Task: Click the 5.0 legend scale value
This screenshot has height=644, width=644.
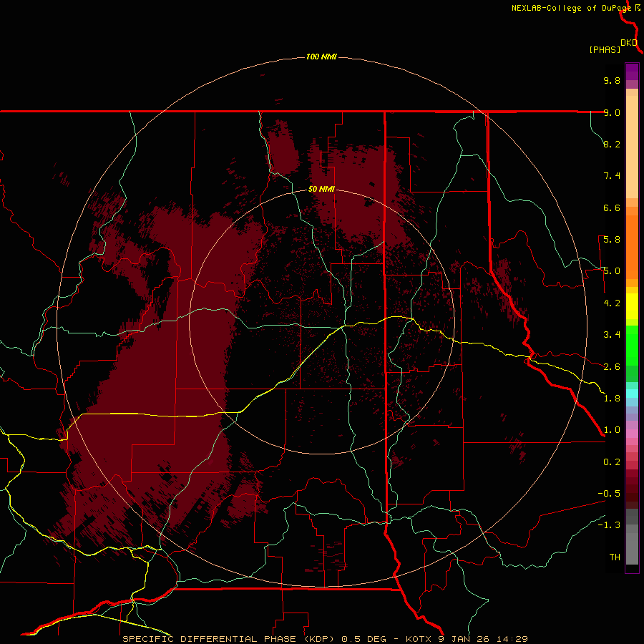Action: pyautogui.click(x=612, y=271)
